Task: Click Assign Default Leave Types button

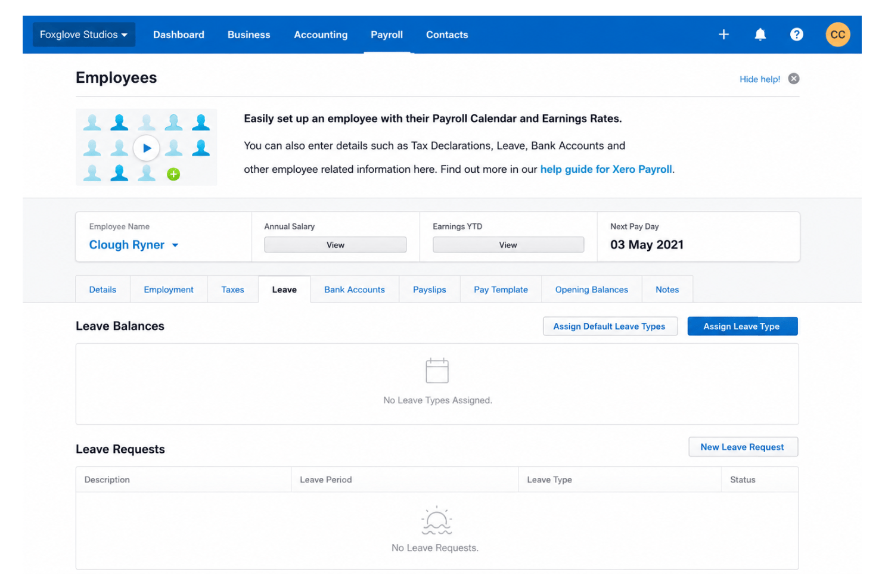Action: (x=610, y=326)
